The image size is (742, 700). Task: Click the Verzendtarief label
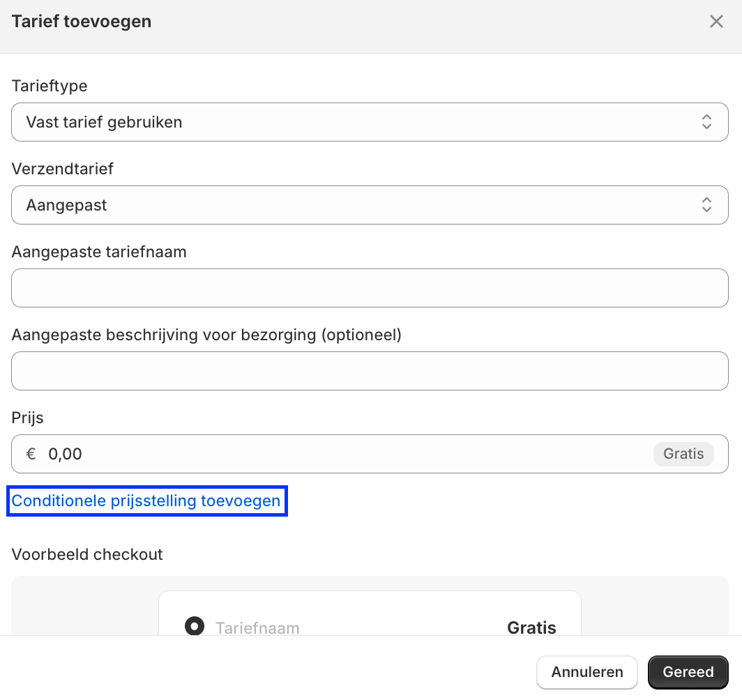(x=63, y=169)
